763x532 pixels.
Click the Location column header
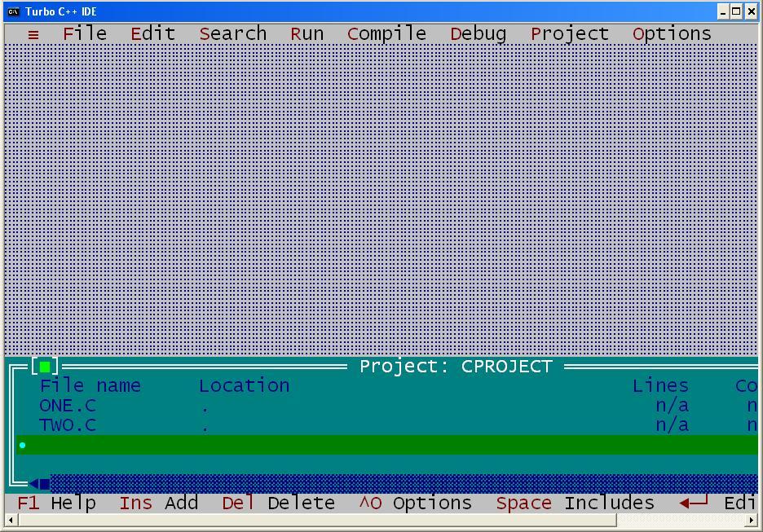pos(245,385)
